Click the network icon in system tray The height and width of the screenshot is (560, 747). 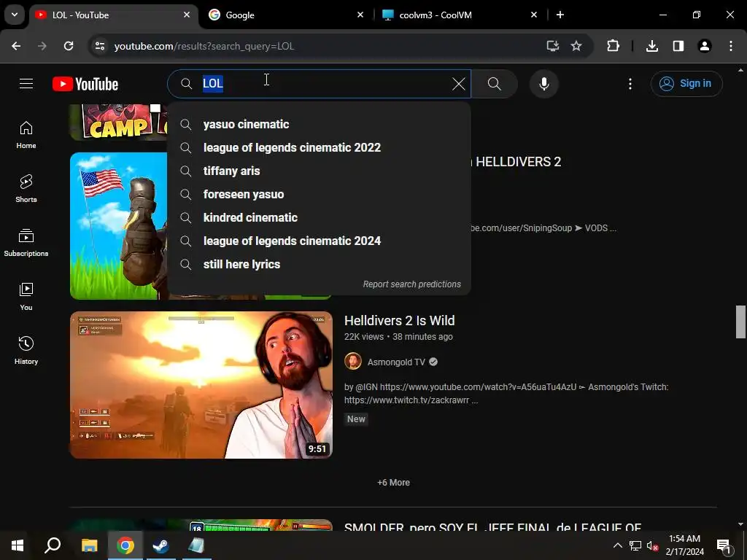click(635, 545)
